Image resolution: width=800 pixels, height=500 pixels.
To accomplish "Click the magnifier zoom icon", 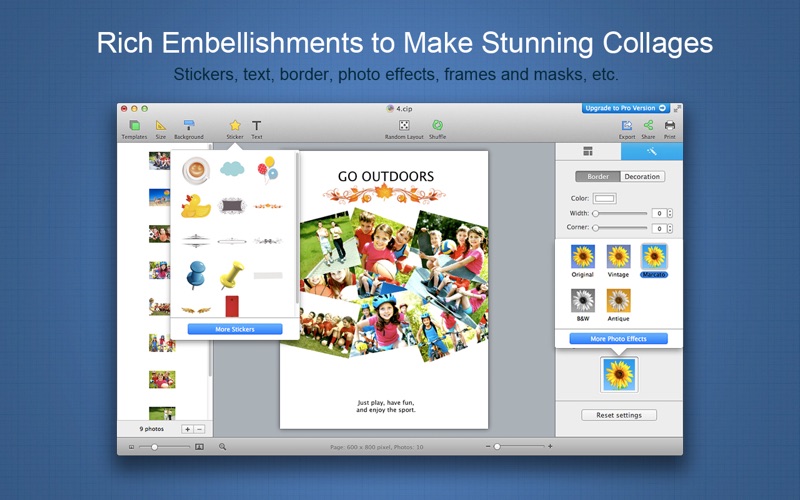I will pyautogui.click(x=222, y=447).
